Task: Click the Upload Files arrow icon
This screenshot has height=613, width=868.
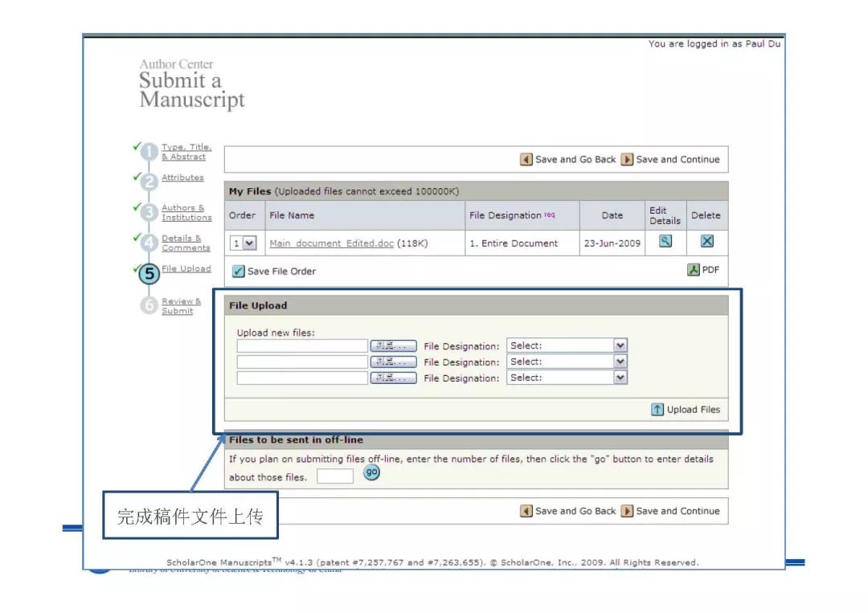Action: coord(657,410)
